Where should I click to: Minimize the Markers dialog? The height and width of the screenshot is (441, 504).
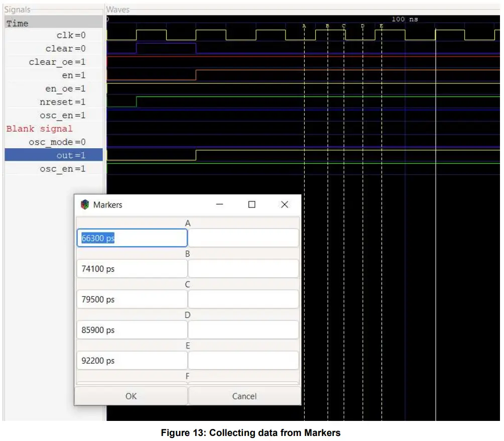point(219,204)
